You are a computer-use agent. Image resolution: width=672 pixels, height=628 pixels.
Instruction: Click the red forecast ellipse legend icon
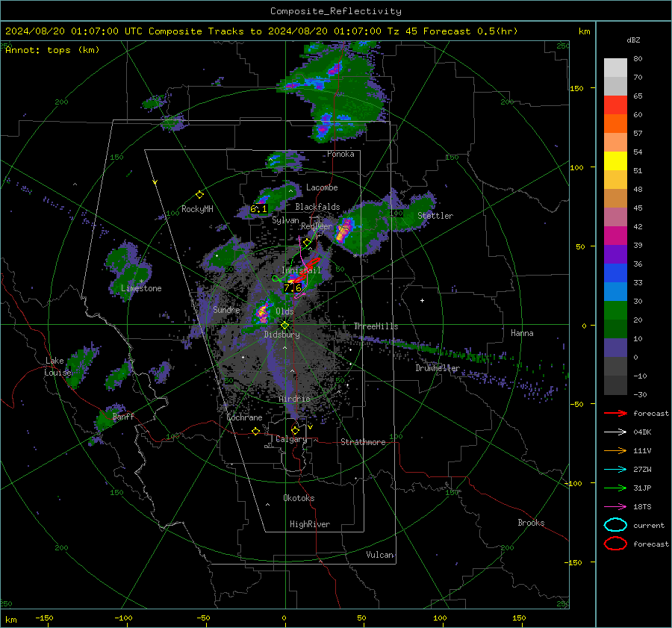click(x=615, y=544)
